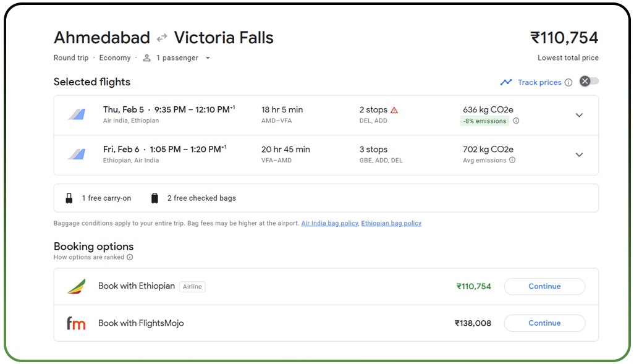Click the Ethiopian airline logo in booking options

[78, 286]
